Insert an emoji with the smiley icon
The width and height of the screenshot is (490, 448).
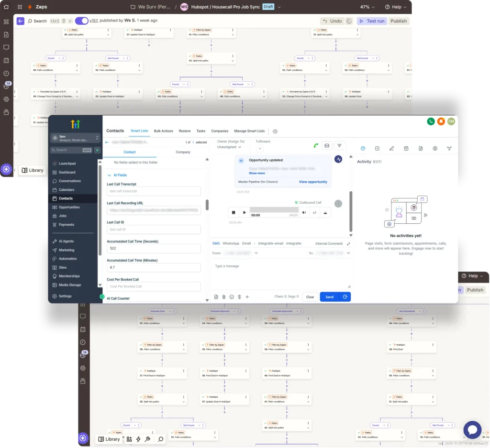[232, 297]
